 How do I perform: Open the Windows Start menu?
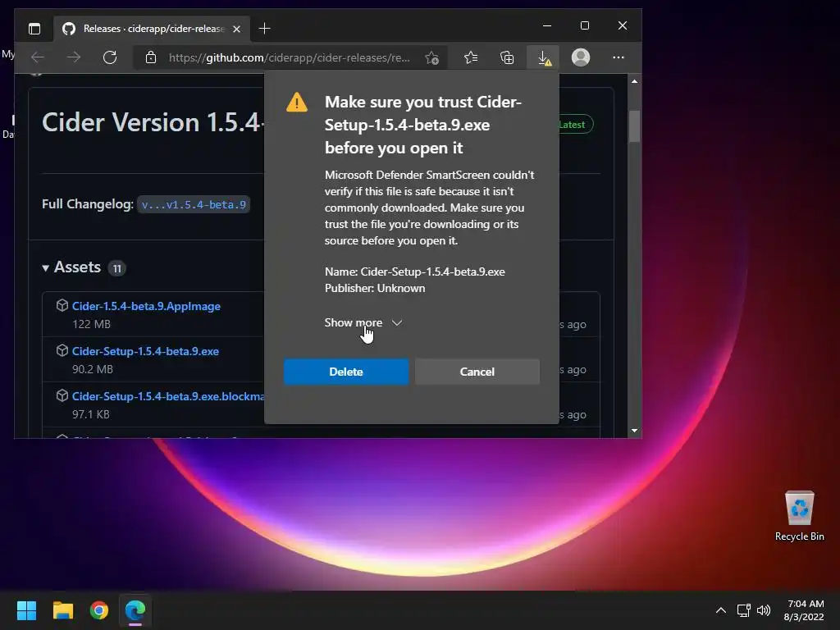pyautogui.click(x=26, y=610)
